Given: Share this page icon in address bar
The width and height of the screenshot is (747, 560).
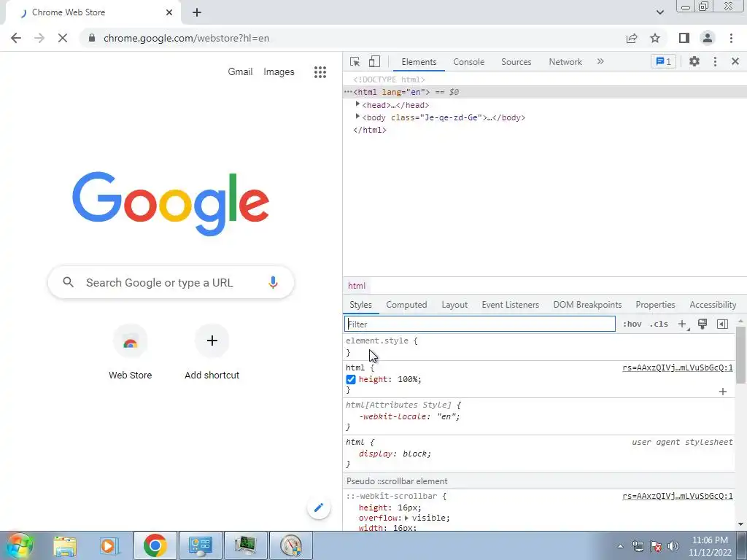Looking at the screenshot, I should click(x=632, y=38).
